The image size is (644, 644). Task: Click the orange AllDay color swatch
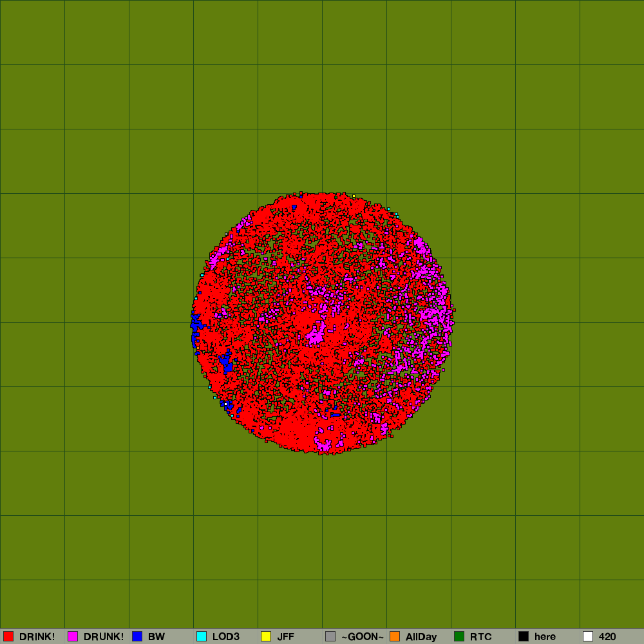(395, 636)
